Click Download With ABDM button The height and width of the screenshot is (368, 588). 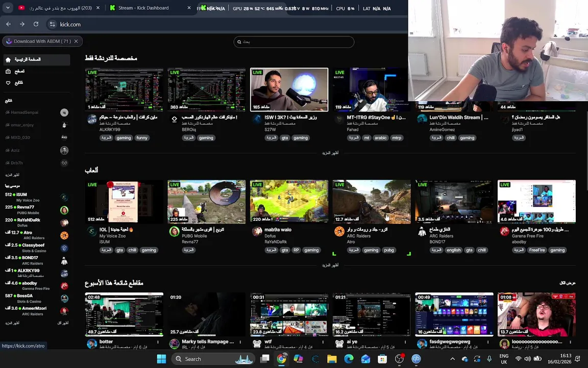(x=39, y=41)
